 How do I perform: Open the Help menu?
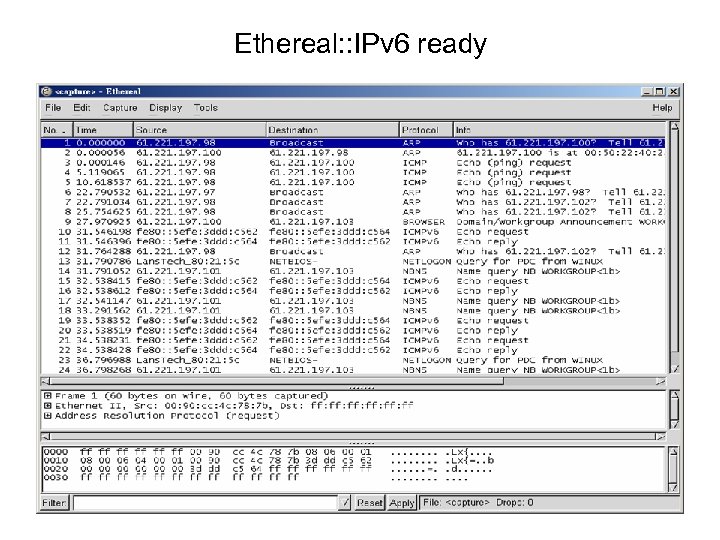click(x=662, y=107)
